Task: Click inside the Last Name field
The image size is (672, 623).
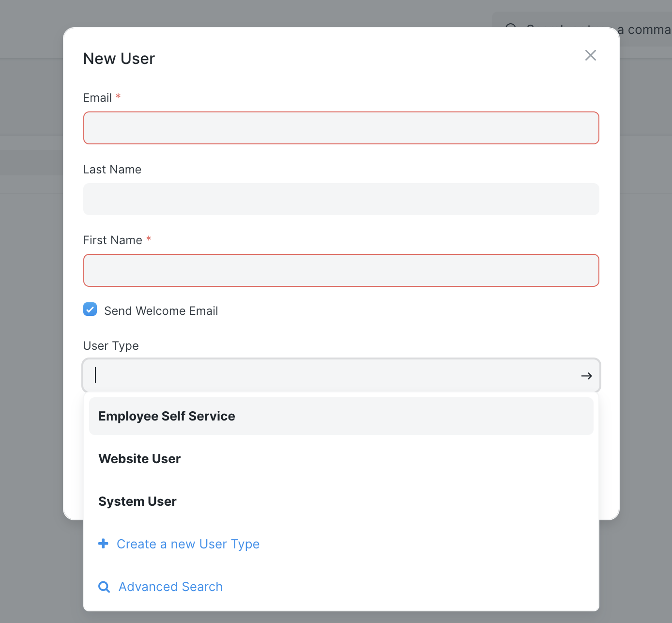Action: click(341, 199)
